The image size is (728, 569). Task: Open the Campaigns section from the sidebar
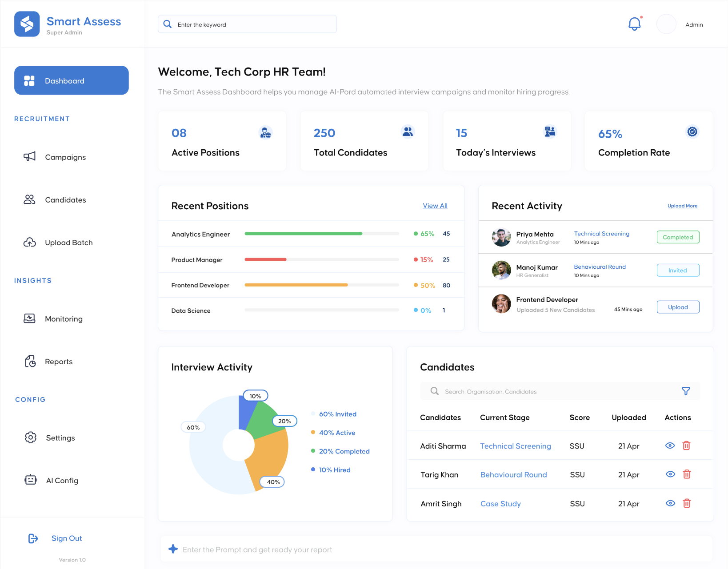point(65,157)
